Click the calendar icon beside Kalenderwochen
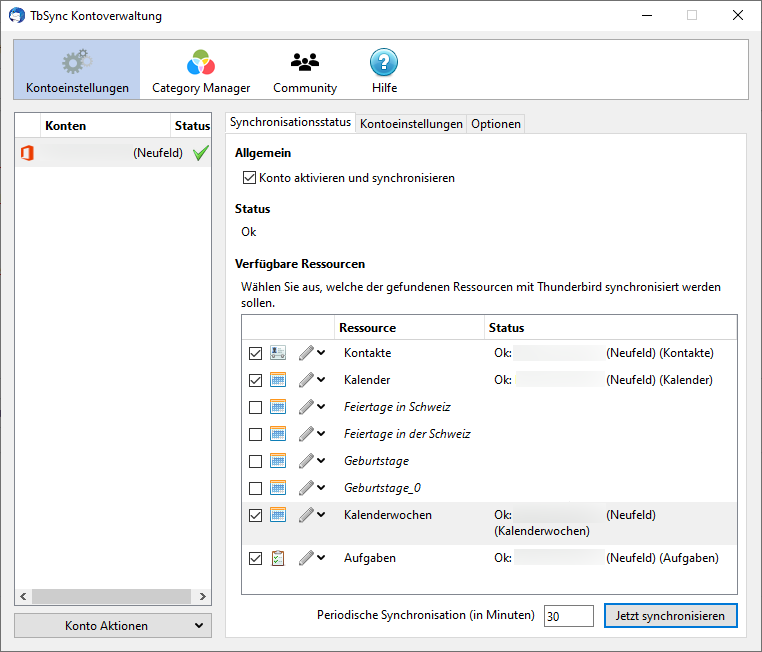762x652 pixels. [x=278, y=515]
